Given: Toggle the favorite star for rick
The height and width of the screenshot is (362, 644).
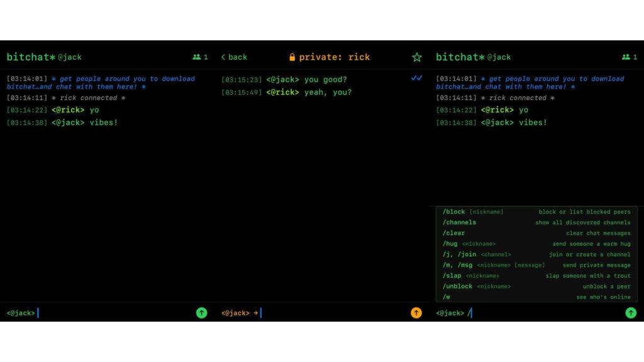Looking at the screenshot, I should 416,57.
